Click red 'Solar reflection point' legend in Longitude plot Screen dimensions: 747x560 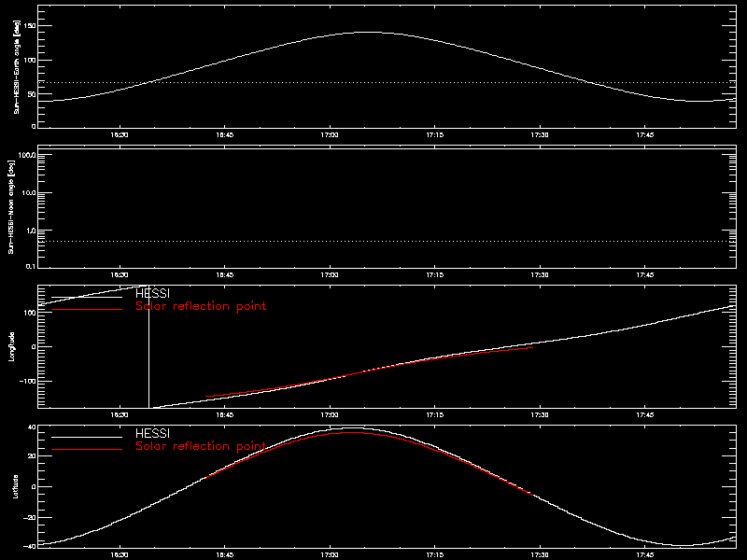click(x=201, y=306)
